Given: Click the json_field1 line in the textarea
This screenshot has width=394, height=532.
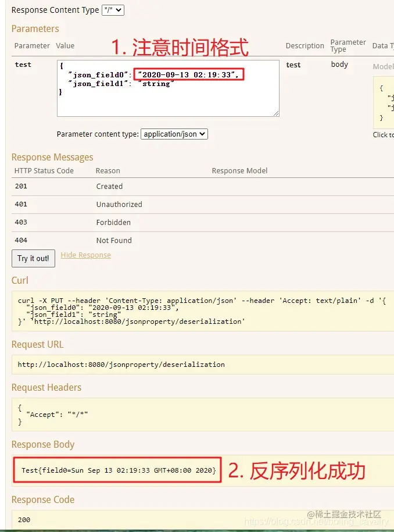Looking at the screenshot, I should tap(121, 84).
